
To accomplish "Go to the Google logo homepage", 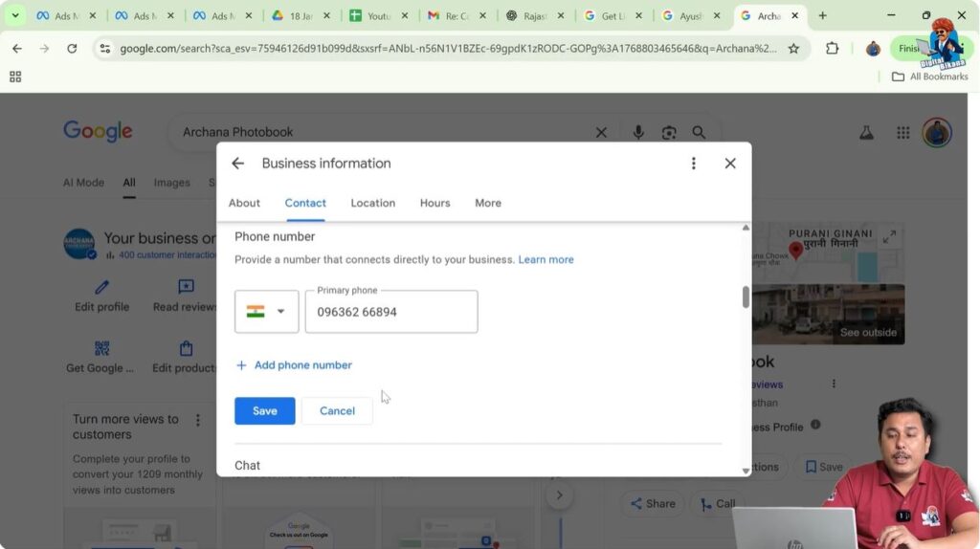I will (98, 131).
